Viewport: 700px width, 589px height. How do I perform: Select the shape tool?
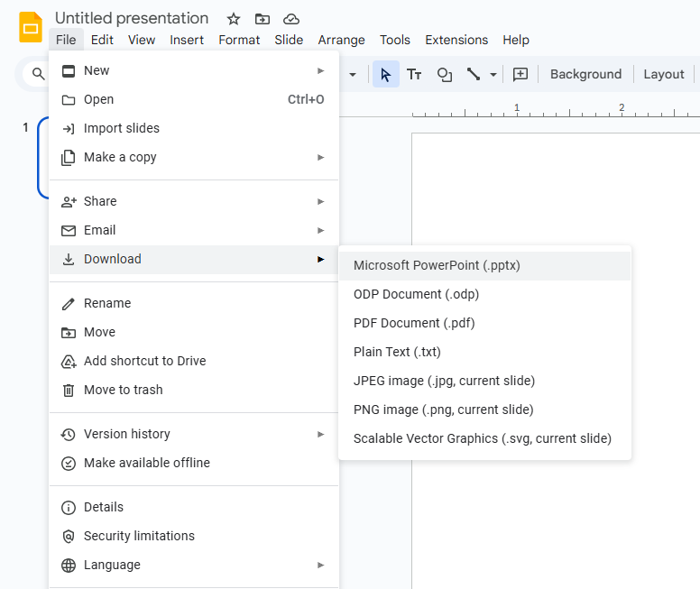tap(444, 74)
